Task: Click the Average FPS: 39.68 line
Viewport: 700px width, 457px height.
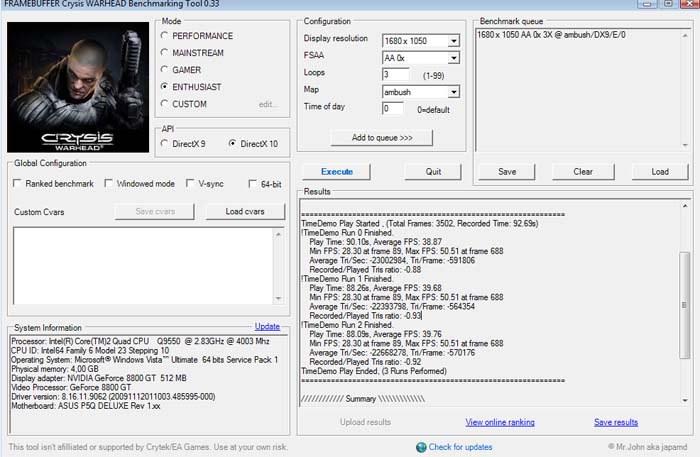Action: click(376, 288)
